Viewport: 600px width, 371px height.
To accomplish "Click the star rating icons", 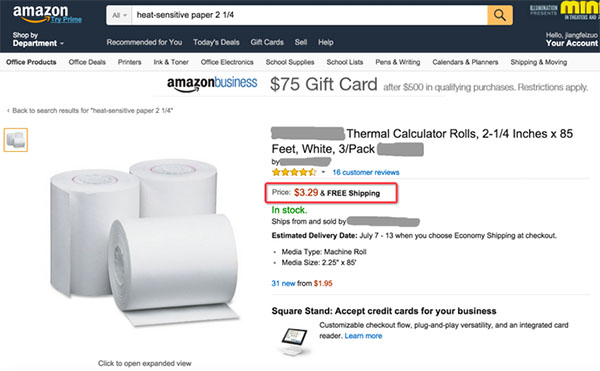I will [x=294, y=172].
